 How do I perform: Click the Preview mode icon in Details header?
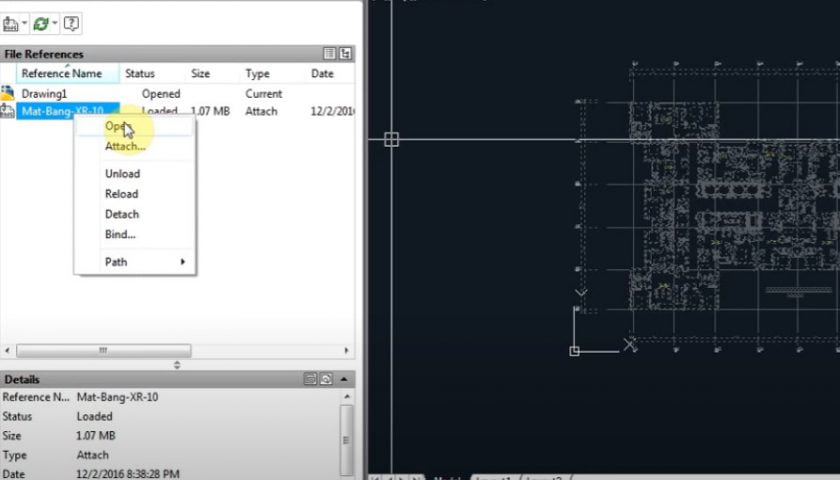pyautogui.click(x=326, y=380)
